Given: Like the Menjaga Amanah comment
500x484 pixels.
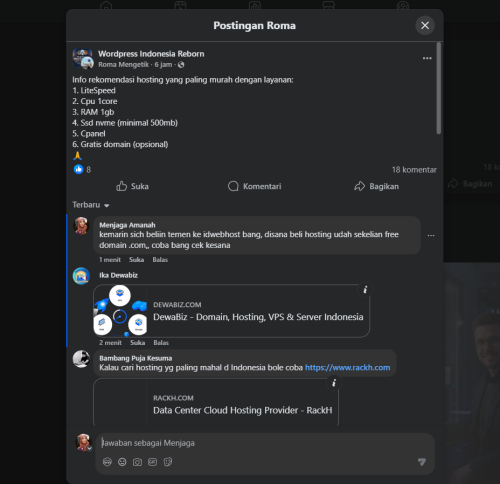Looking at the screenshot, I should point(136,260).
